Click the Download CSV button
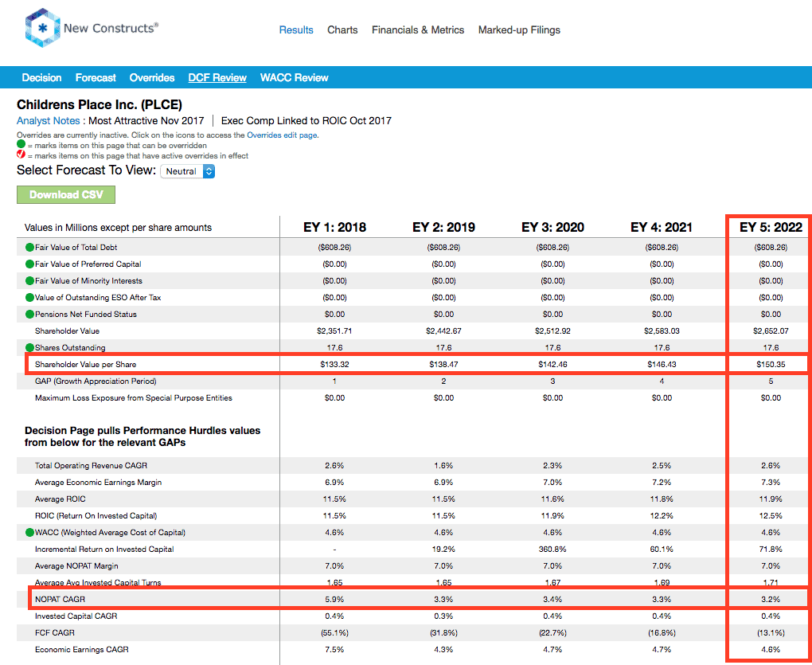 [x=66, y=195]
